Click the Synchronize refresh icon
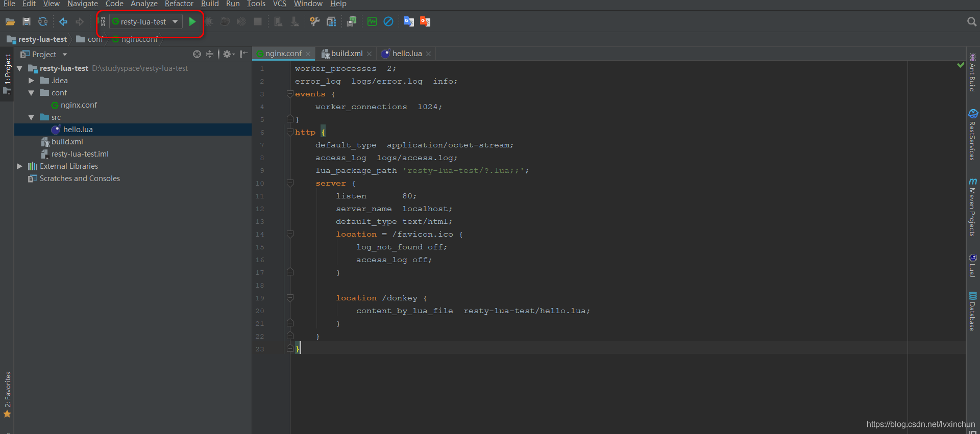Screen dimensions: 980x434 (43, 21)
